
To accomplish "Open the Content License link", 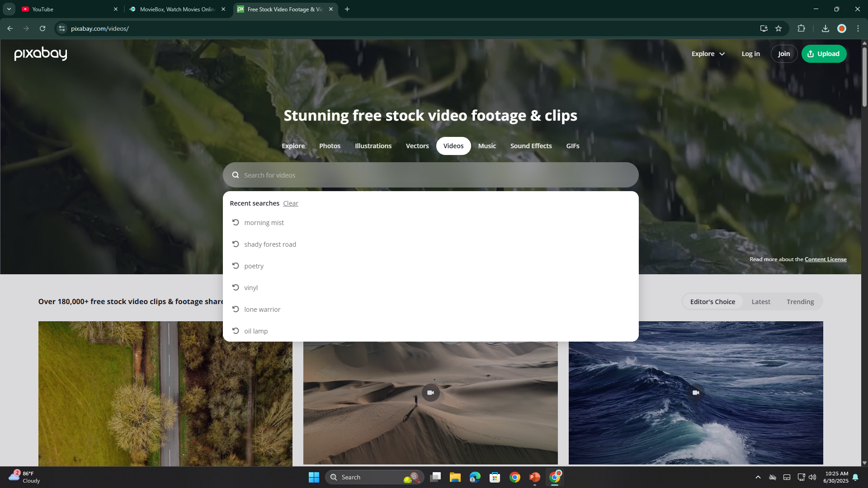I will pyautogui.click(x=826, y=259).
